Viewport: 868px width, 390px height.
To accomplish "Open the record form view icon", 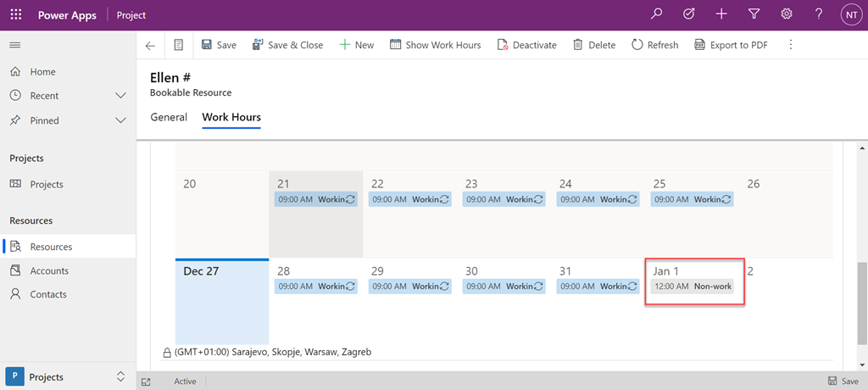I will tap(179, 45).
